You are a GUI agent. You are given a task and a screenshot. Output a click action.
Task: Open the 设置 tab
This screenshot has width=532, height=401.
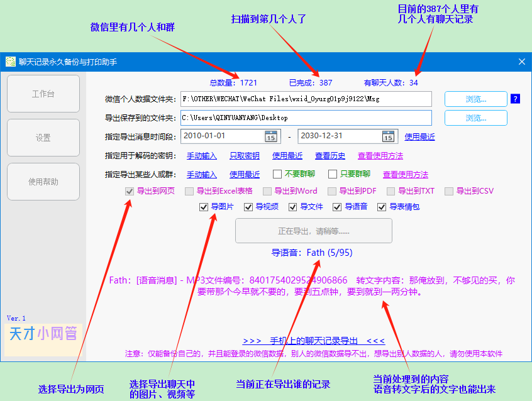click(43, 138)
